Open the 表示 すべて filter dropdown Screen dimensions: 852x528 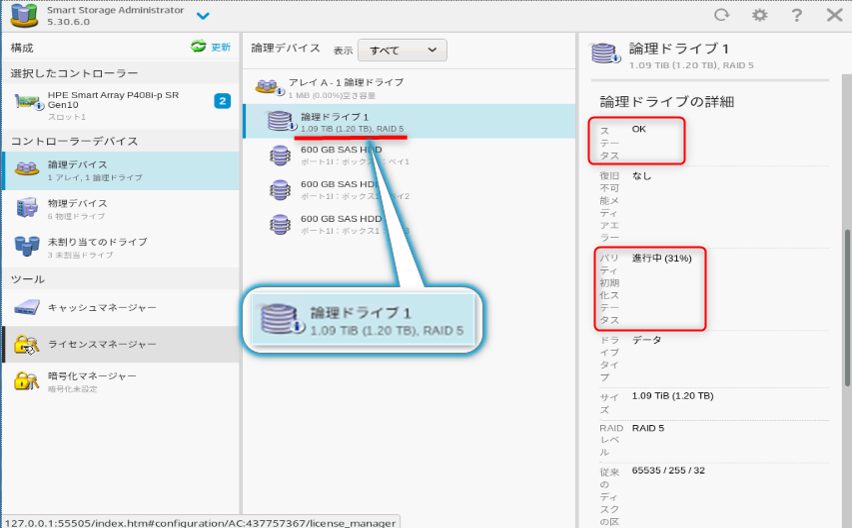[402, 50]
